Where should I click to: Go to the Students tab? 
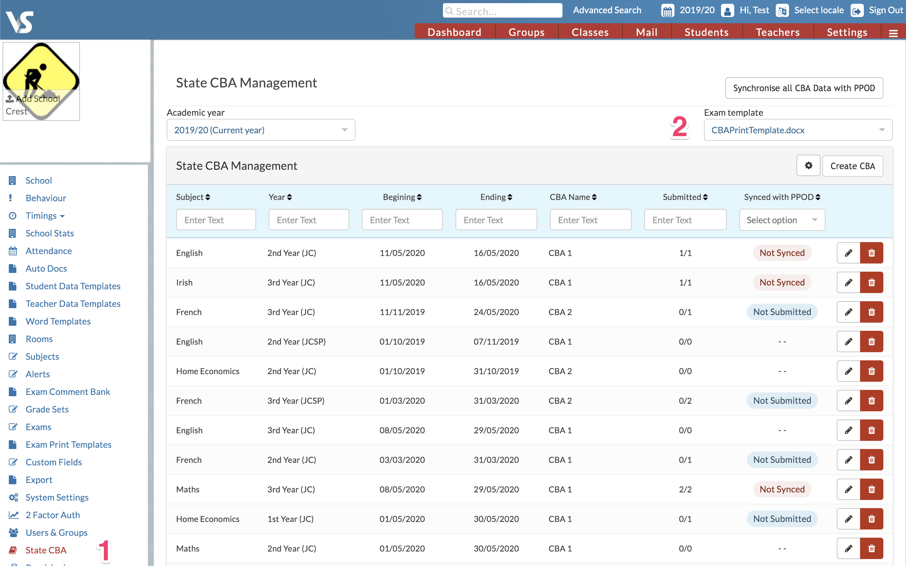pos(707,32)
